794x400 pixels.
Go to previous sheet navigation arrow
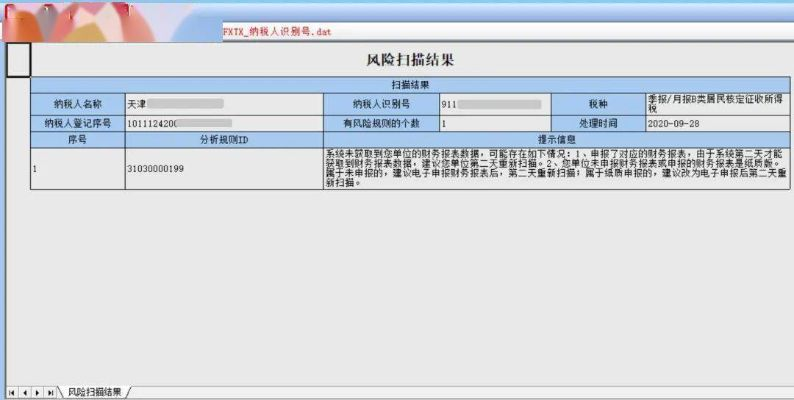coord(24,392)
